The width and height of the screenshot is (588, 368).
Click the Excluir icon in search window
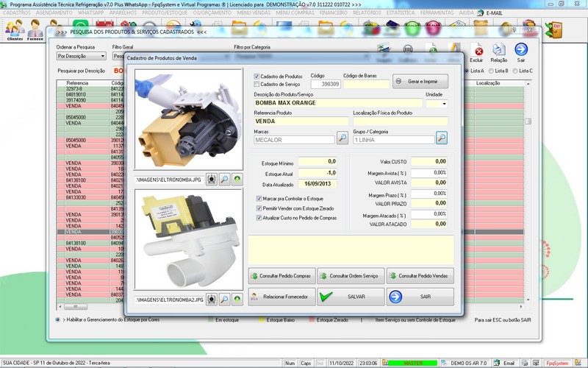(x=476, y=53)
